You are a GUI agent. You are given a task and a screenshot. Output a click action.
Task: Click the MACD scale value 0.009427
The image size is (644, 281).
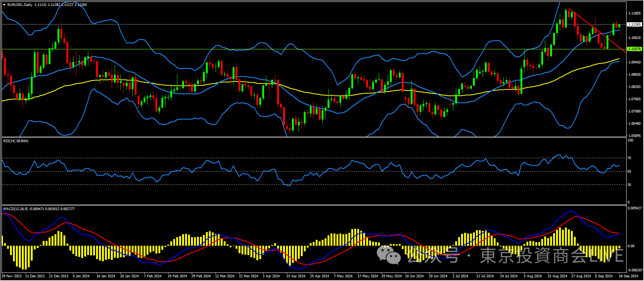tap(635, 208)
